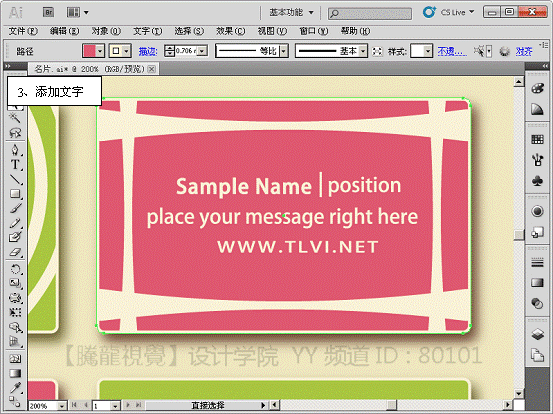The width and height of the screenshot is (553, 414).
Task: Select the Type tool
Action: pyautogui.click(x=15, y=165)
